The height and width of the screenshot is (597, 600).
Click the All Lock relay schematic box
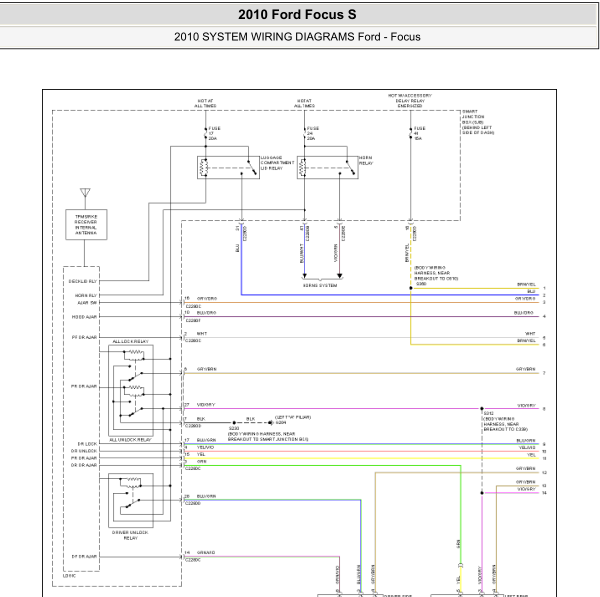[x=131, y=390]
